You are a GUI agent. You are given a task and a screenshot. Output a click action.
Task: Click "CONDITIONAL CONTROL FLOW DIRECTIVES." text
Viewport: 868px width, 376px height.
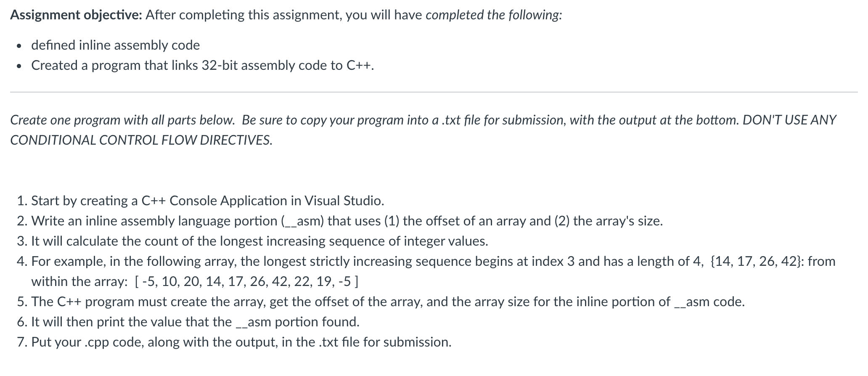click(141, 140)
